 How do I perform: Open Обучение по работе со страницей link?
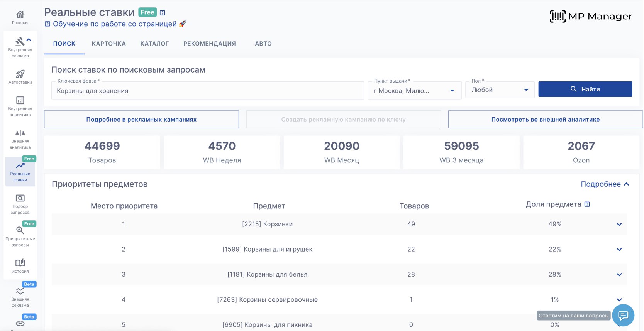click(115, 24)
